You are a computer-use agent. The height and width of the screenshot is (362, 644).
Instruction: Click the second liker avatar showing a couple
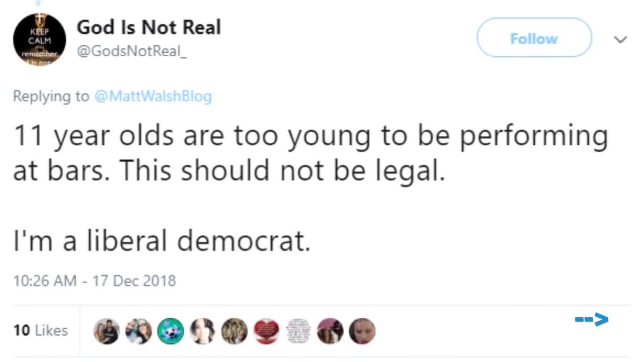coord(138,331)
